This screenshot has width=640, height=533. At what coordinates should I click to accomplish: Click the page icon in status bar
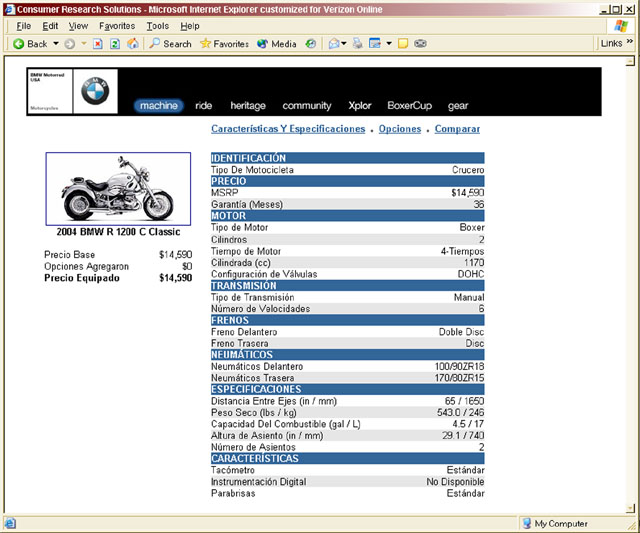(10, 523)
